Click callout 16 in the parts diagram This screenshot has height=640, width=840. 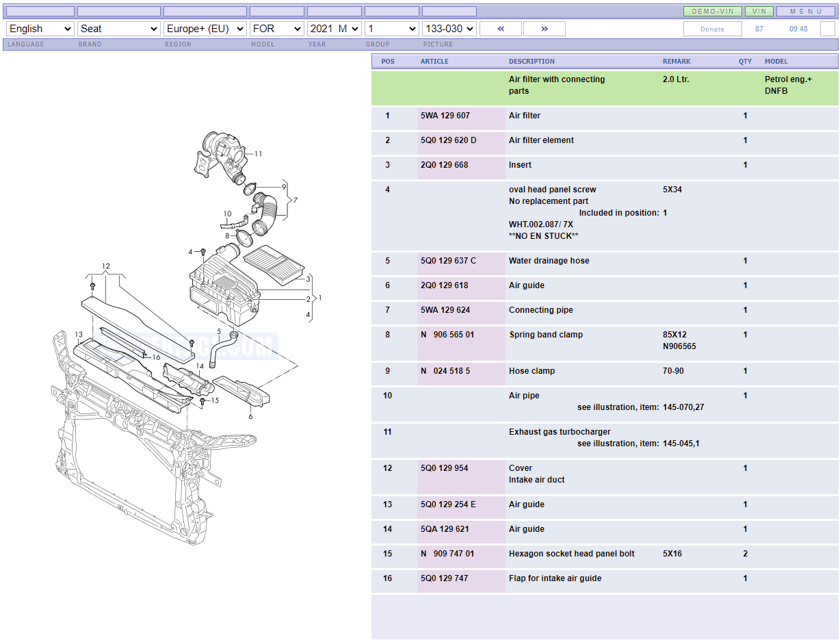[156, 357]
